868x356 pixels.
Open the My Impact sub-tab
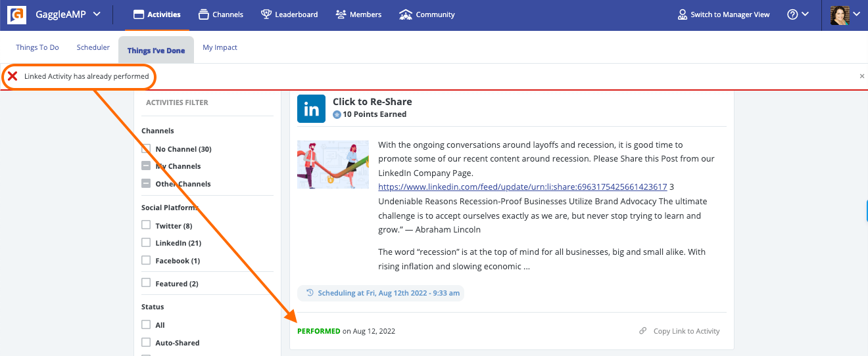coord(220,47)
